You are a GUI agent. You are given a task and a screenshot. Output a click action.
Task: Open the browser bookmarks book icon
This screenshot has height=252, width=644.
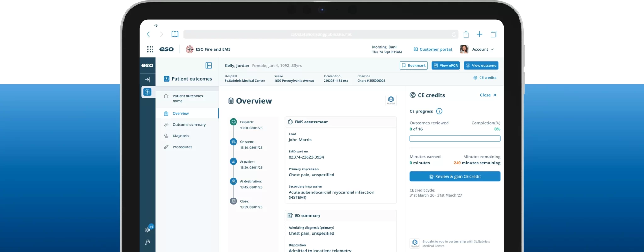175,34
